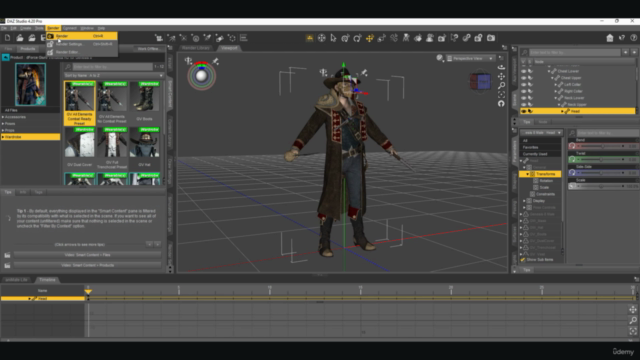Open the node selection dropdown in Parameters

pos(541,133)
